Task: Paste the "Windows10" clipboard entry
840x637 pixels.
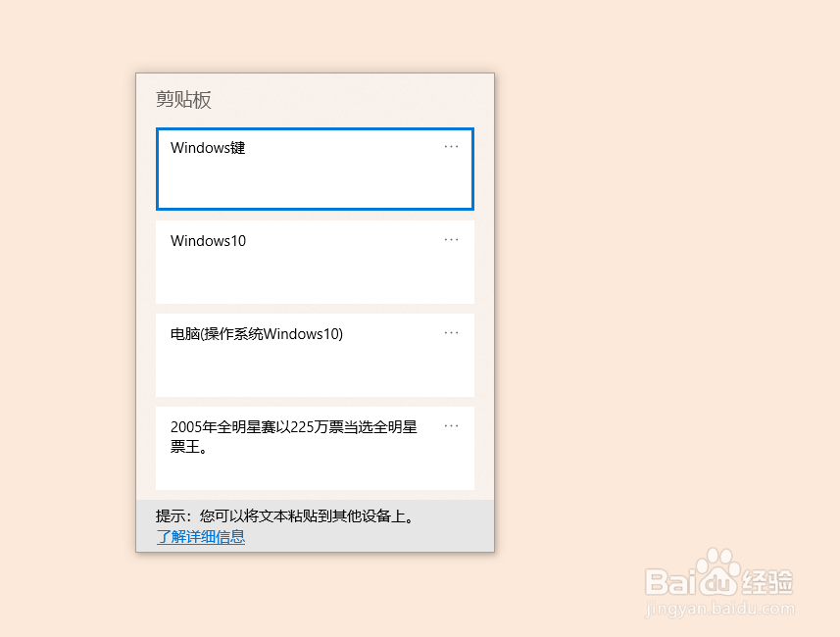Action: [x=315, y=262]
